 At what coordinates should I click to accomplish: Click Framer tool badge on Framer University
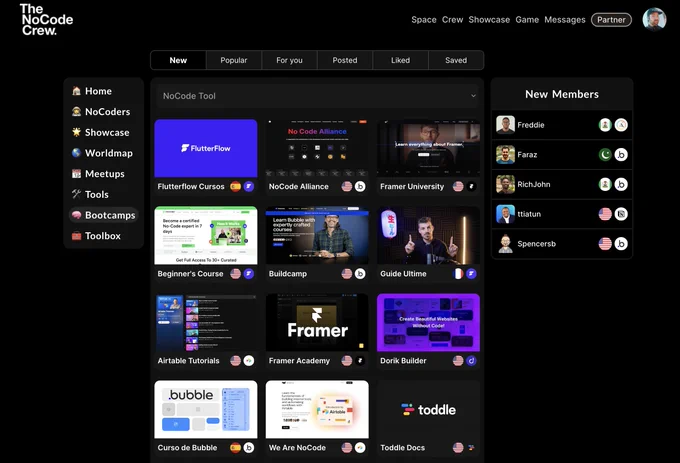[471, 186]
